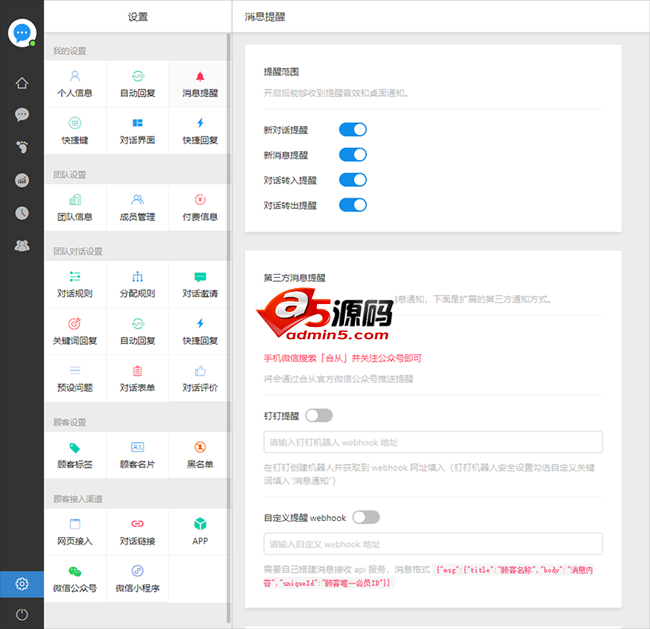This screenshot has width=650, height=629.
Task: Click the red JSON message format text
Action: [429, 576]
